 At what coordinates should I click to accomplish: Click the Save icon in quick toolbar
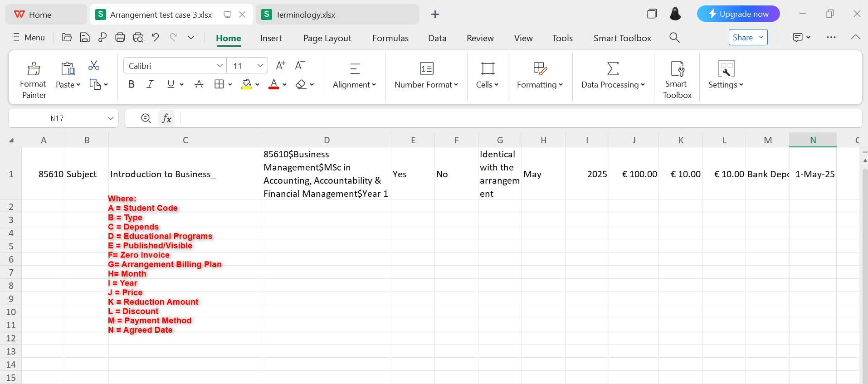(84, 38)
